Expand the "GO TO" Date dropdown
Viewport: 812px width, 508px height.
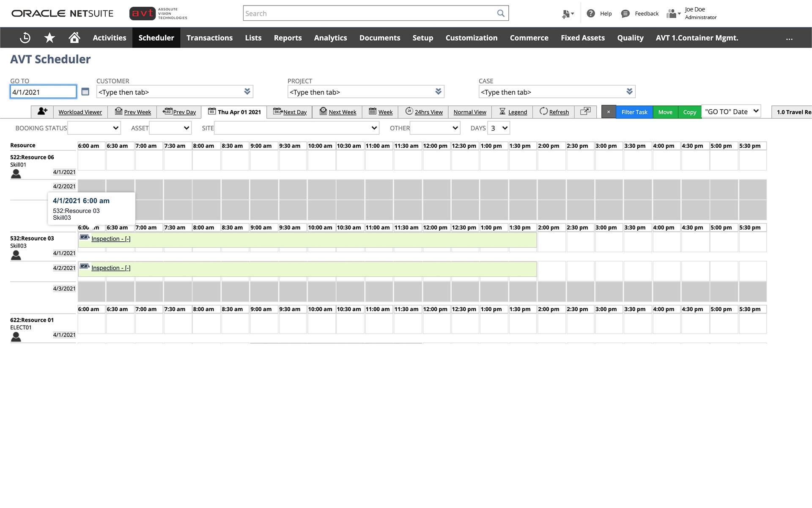pyautogui.click(x=731, y=111)
